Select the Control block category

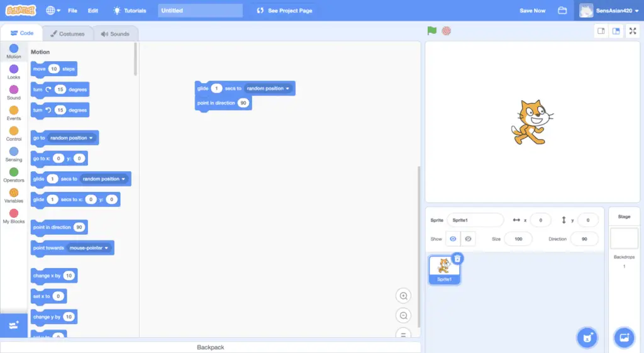(14, 133)
